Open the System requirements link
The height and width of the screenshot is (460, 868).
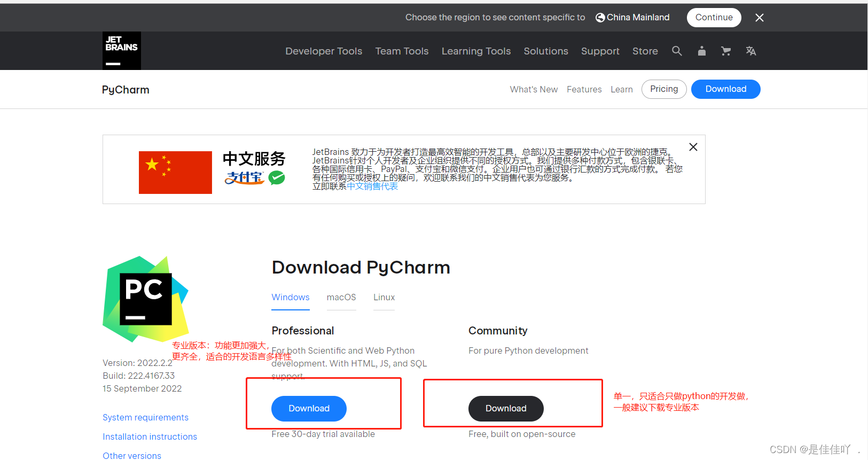click(145, 418)
